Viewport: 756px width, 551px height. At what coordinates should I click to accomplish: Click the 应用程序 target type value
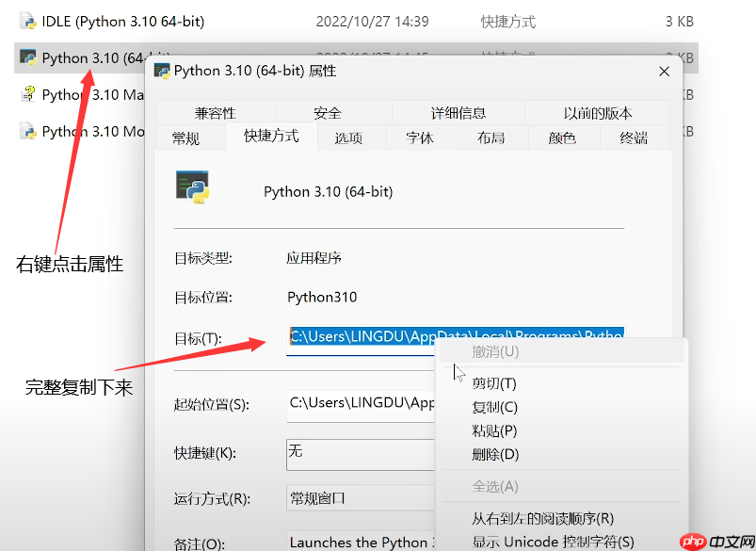tap(314, 258)
